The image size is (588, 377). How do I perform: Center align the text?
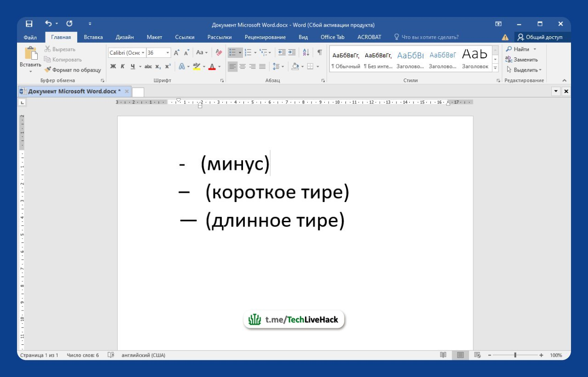[x=243, y=67]
